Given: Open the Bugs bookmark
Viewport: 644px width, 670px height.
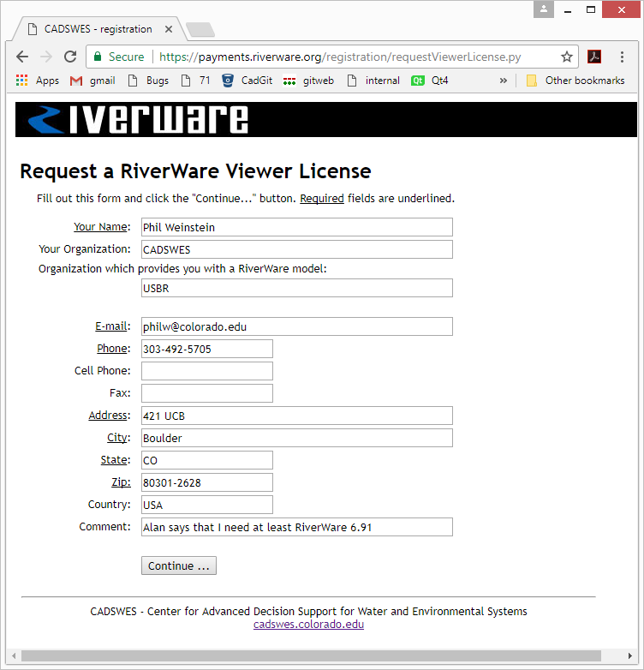Looking at the screenshot, I should click(x=149, y=81).
